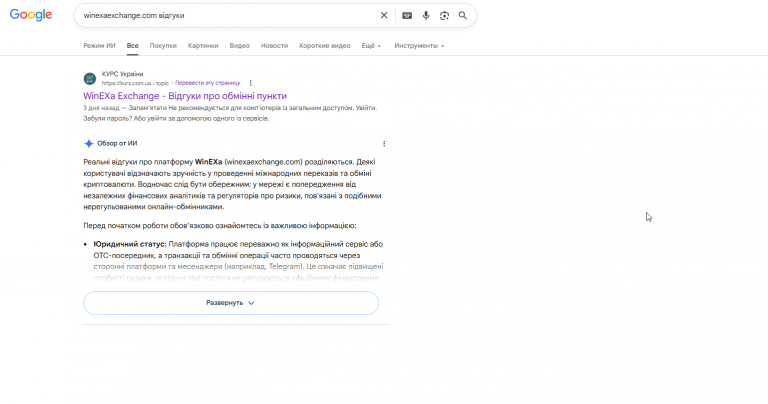Open the on-screen keyboard input tool

[407, 16]
